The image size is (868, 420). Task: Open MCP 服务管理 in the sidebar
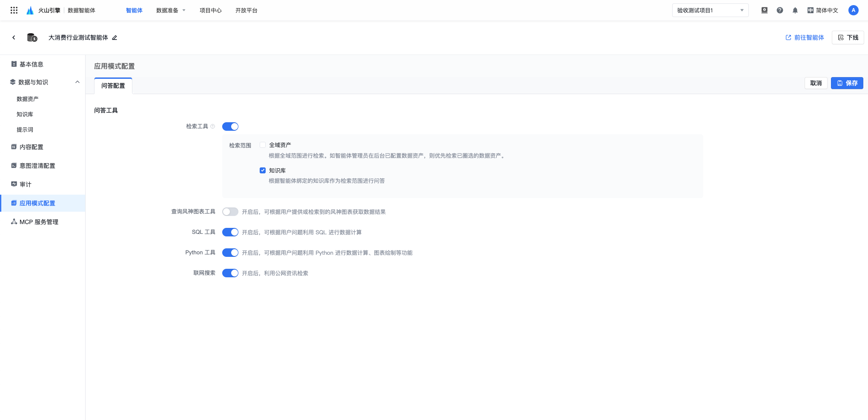(39, 222)
